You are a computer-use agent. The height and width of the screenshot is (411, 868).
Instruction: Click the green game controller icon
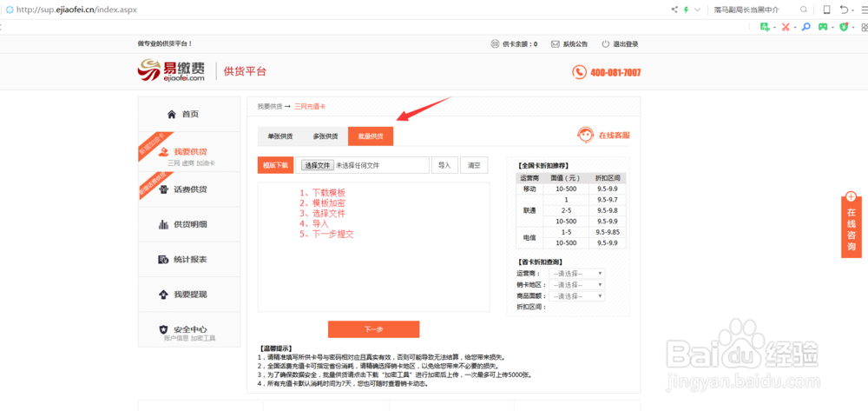coord(823,27)
